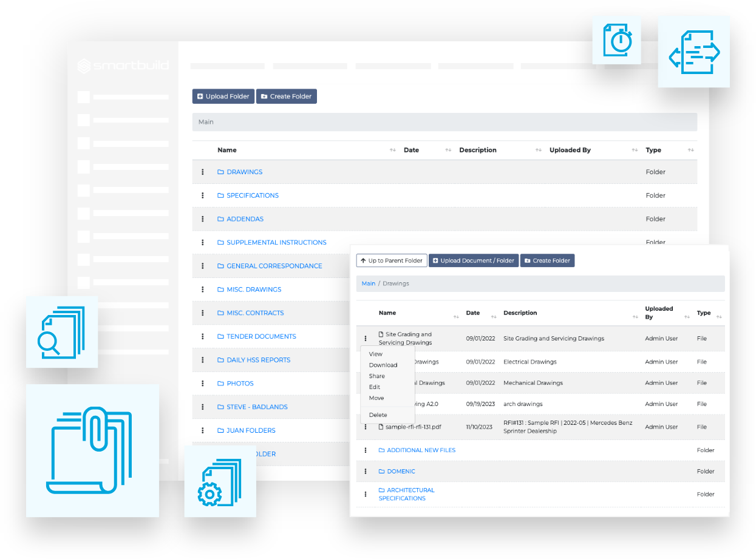Sort Drawings list by Date column arrows

pyautogui.click(x=492, y=317)
